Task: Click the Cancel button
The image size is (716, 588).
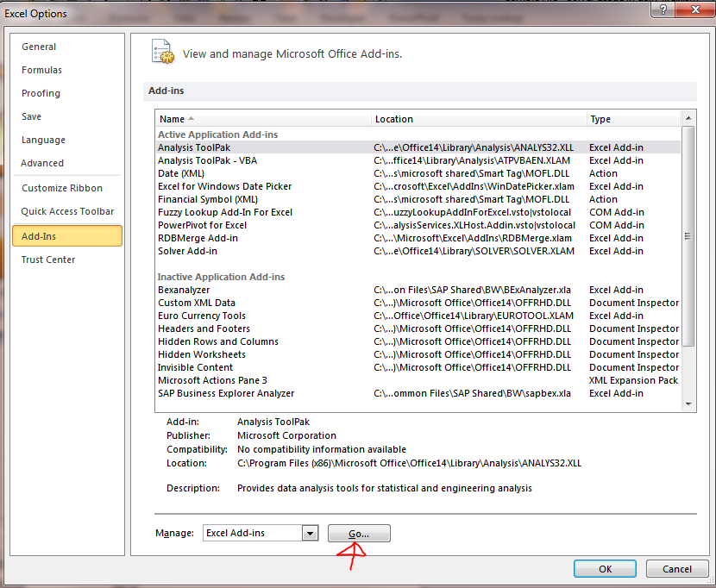Action: click(x=677, y=568)
